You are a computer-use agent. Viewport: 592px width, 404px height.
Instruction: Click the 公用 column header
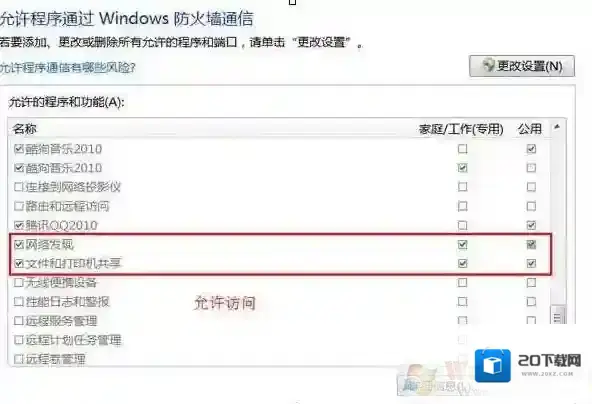(x=530, y=129)
